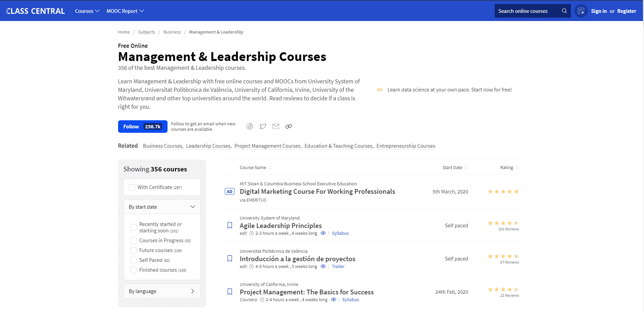The height and width of the screenshot is (312, 644).
Task: Share page via Facebook icon
Action: [250, 126]
